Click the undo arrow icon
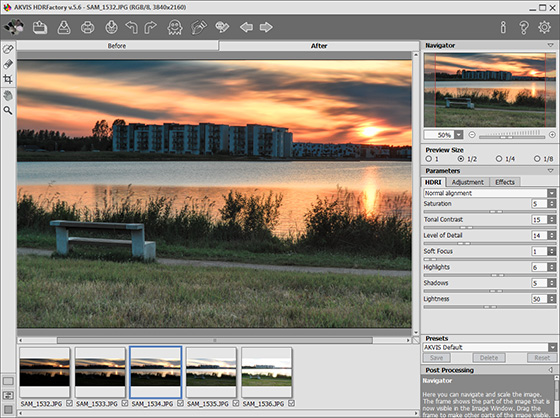The width and height of the screenshot is (560, 418). click(131, 27)
